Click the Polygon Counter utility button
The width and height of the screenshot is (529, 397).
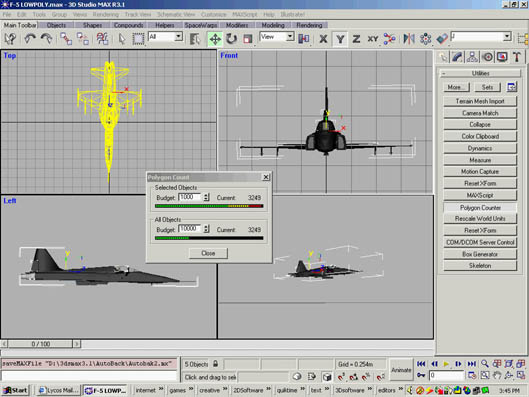tap(480, 207)
